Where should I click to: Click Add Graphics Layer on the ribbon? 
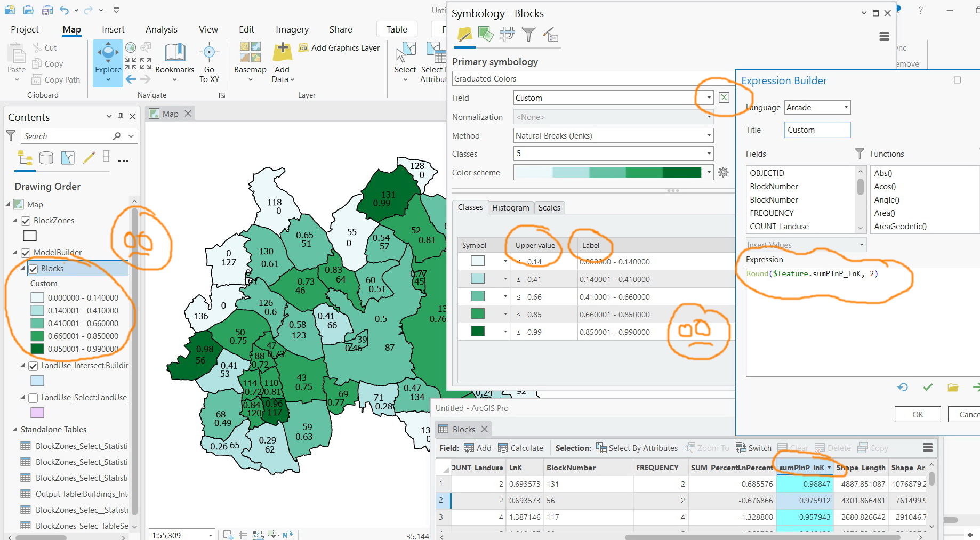[x=340, y=48]
